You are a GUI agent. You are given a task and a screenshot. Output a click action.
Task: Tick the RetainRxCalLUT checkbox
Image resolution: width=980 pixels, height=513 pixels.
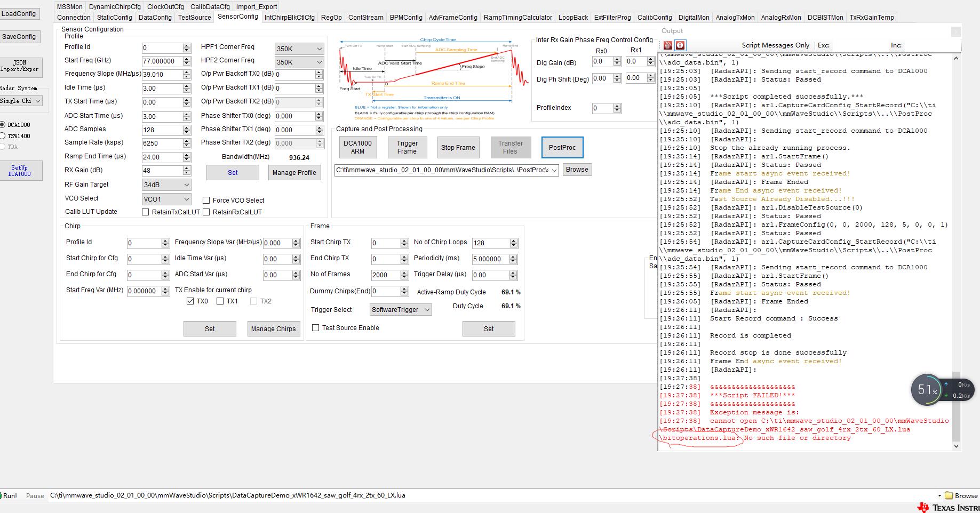pyautogui.click(x=206, y=212)
